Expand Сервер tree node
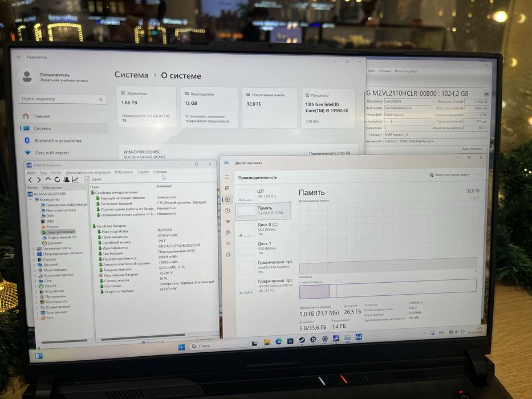This screenshot has height=399, width=532. tap(34, 259)
